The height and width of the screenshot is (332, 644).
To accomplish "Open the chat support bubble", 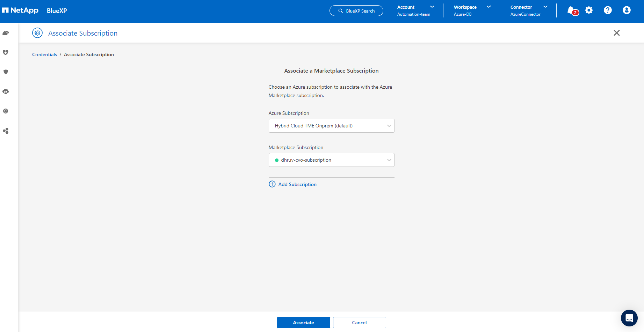I will coord(629,318).
